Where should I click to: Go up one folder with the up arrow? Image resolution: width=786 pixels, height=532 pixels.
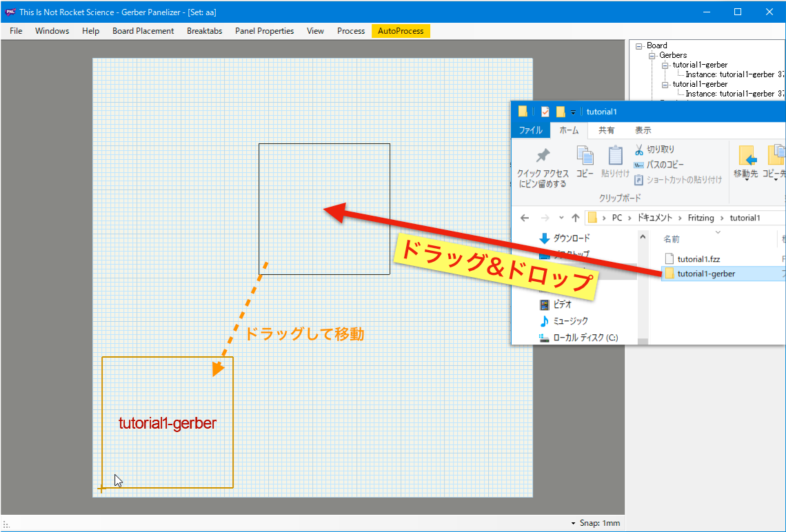coord(576,218)
